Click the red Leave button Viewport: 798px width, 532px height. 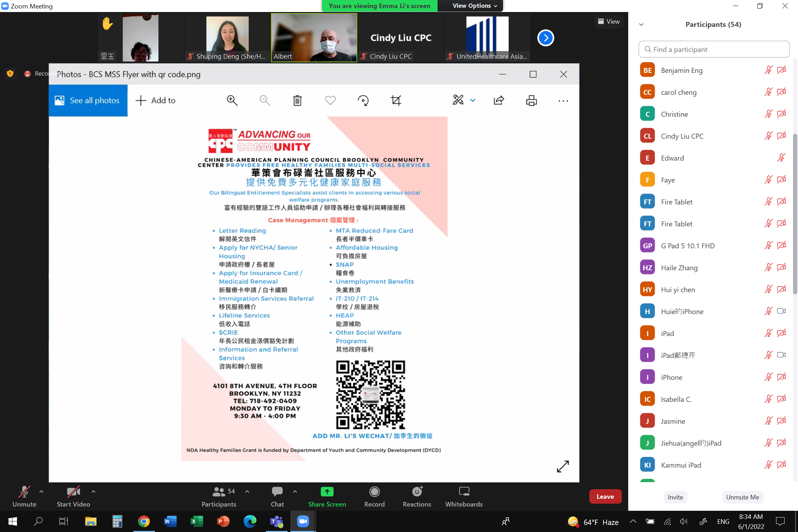tap(605, 496)
